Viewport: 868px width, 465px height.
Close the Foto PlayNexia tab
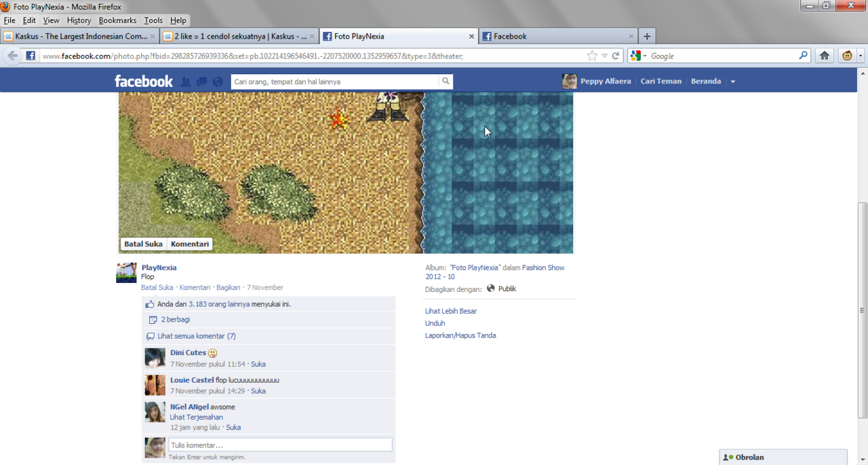point(472,37)
